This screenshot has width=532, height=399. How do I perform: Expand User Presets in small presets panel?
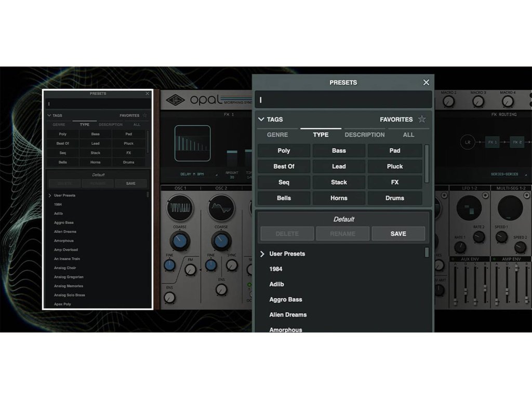point(50,195)
